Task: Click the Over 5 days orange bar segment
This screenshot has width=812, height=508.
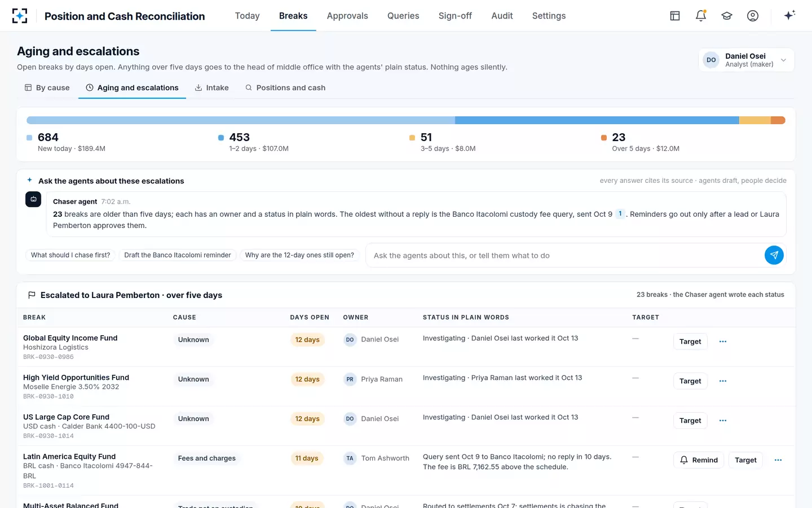Action: coord(778,120)
